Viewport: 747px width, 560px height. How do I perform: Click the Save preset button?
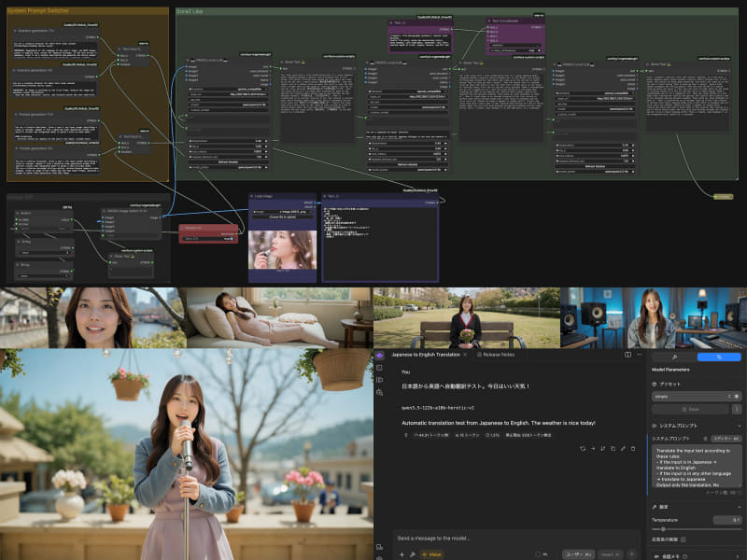[690, 409]
